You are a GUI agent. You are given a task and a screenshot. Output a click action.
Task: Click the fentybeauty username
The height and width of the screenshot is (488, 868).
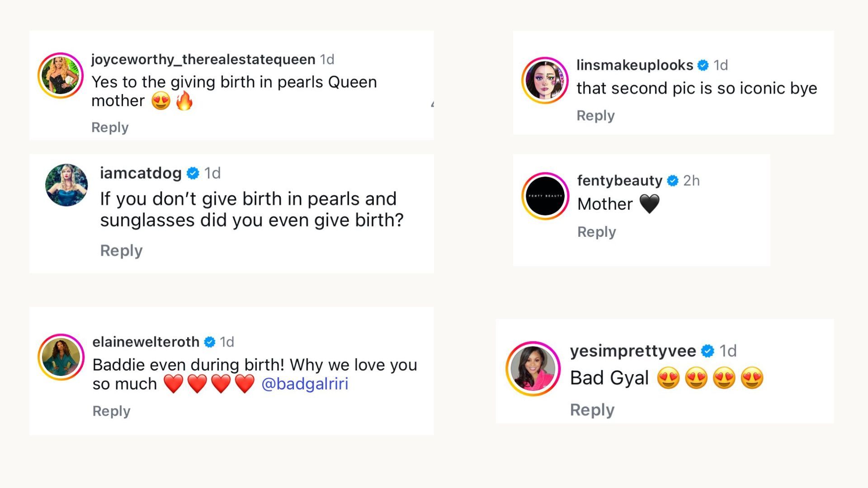(x=619, y=181)
